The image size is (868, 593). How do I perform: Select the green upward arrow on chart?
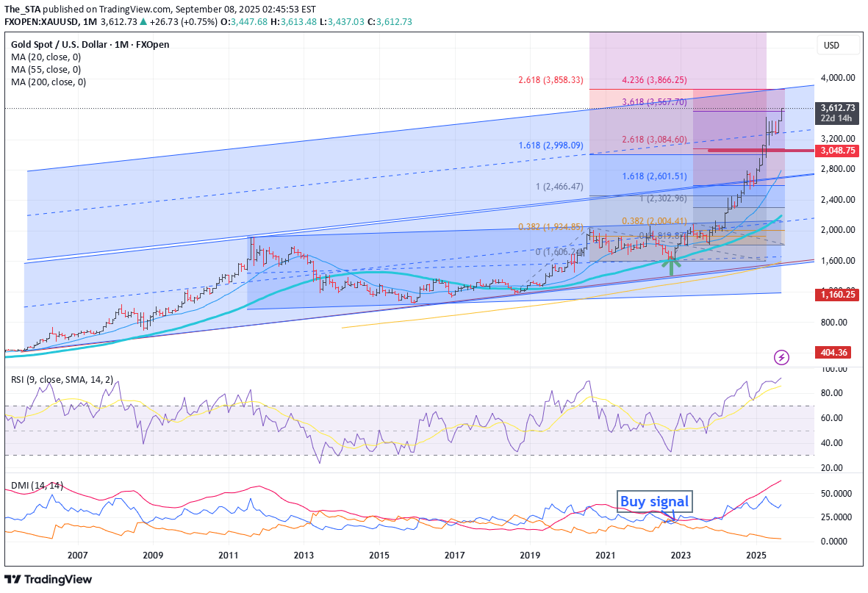point(672,265)
